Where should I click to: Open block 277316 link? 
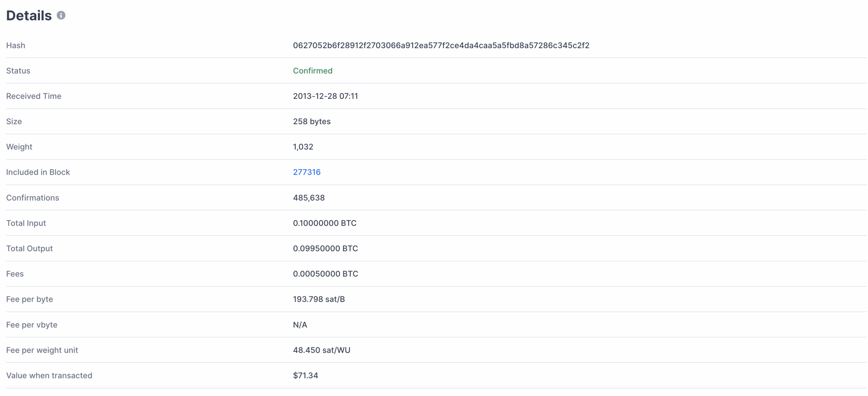pos(307,172)
